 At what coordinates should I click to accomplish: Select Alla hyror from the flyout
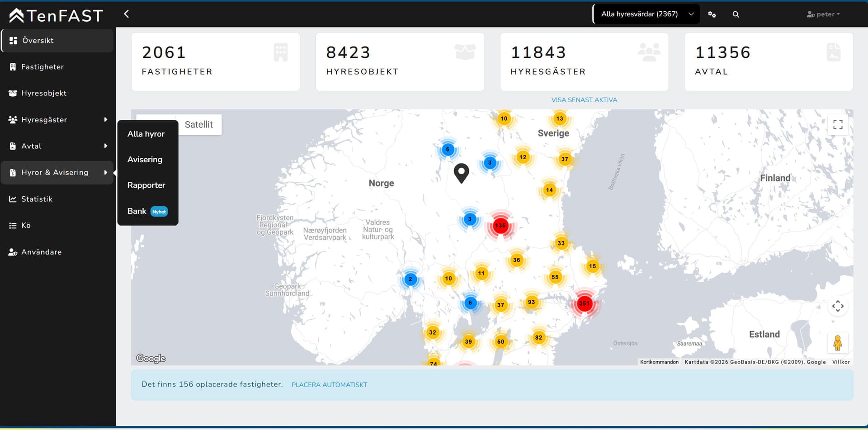click(146, 134)
